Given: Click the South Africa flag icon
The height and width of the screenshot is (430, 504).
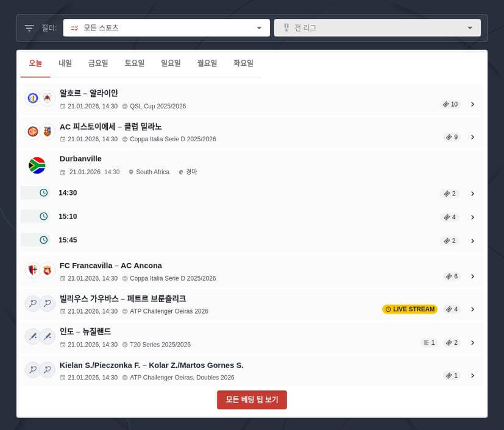Looking at the screenshot, I should tap(37, 165).
